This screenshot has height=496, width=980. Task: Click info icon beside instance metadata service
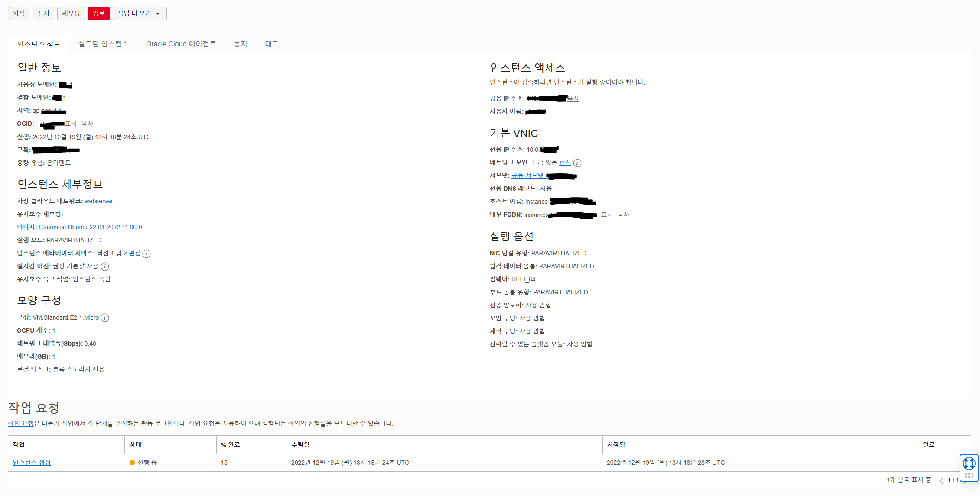[147, 254]
